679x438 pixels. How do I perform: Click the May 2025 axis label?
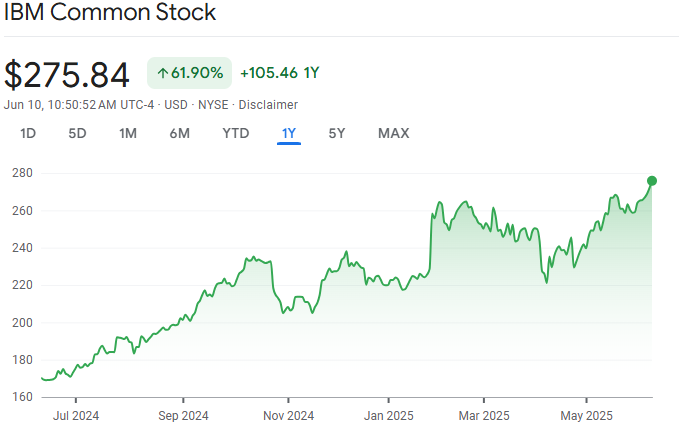pos(586,416)
